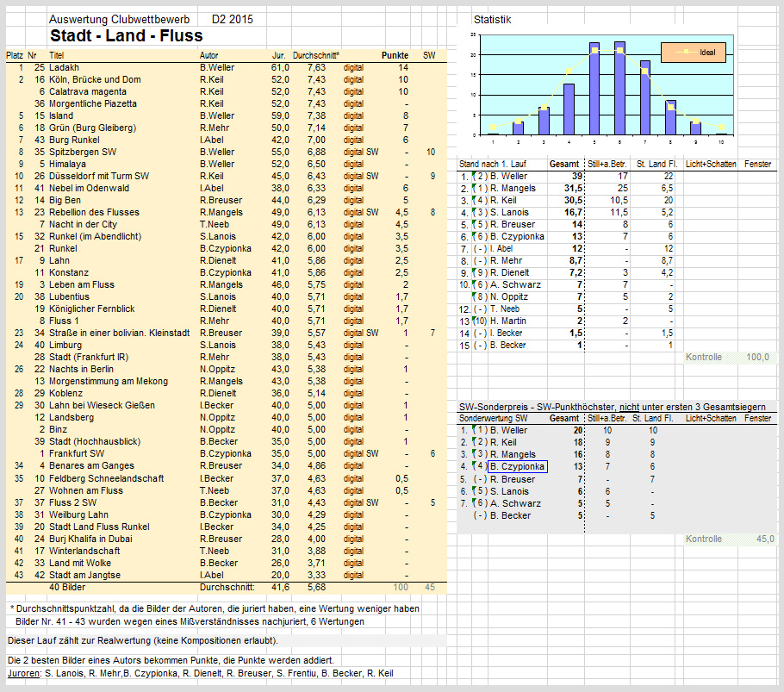
Task: Select the "Winterlandschaft" title cell
Action: (84, 551)
